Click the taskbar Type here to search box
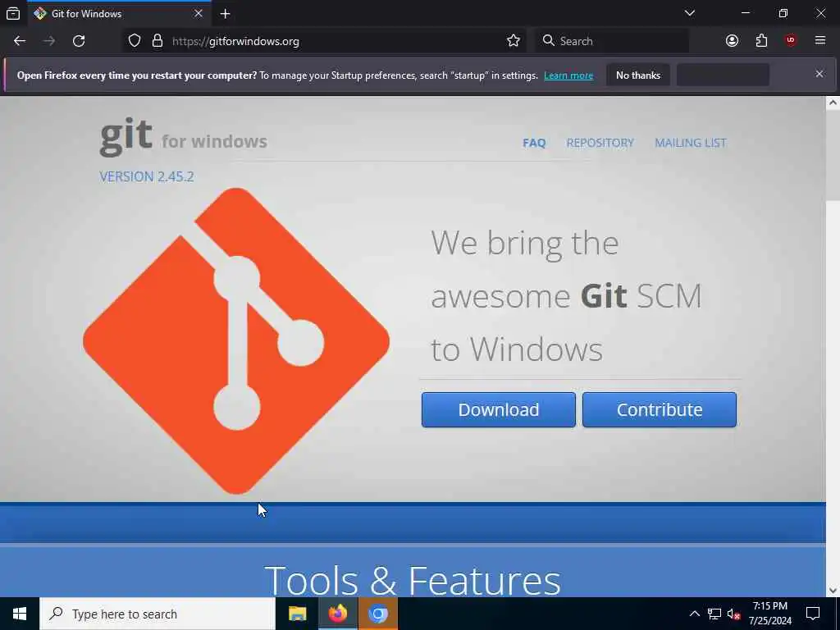 click(x=157, y=614)
